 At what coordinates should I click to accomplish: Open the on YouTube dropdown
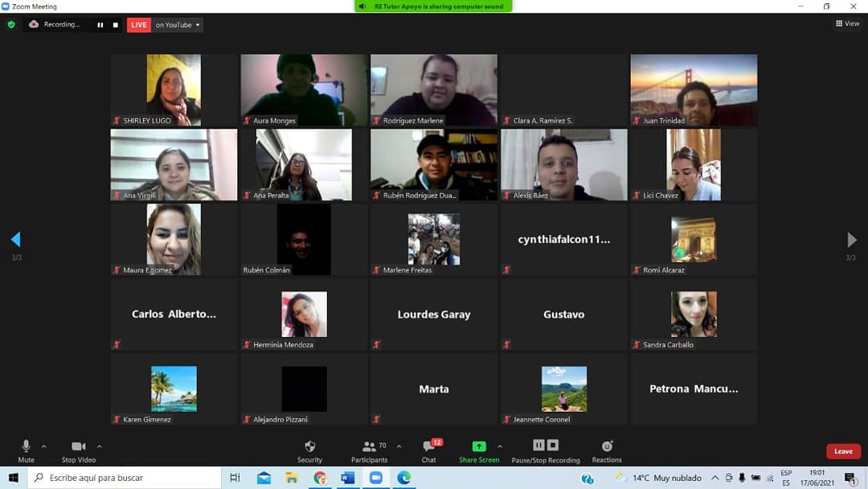pos(177,25)
